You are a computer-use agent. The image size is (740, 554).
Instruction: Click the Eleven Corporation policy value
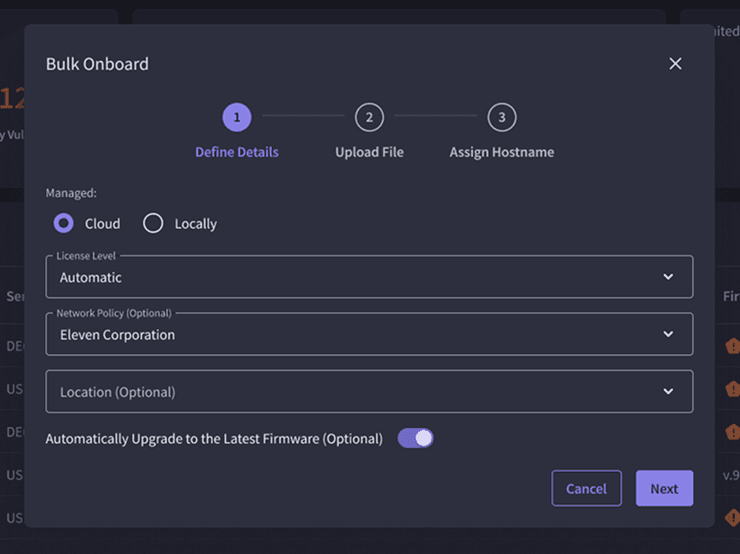pyautogui.click(x=117, y=335)
